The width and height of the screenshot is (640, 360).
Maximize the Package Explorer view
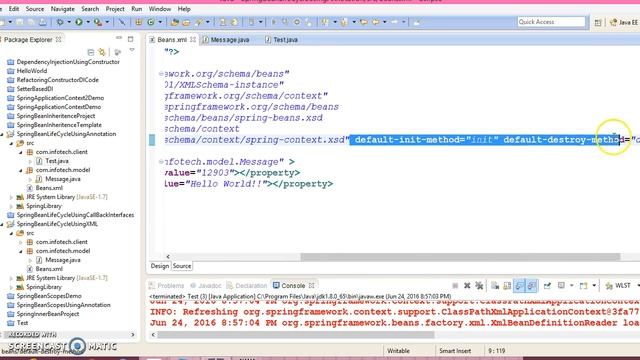tap(130, 39)
